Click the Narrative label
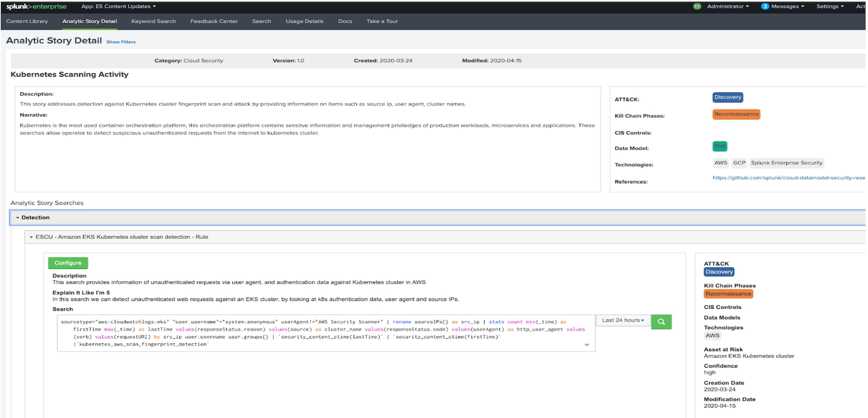The height and width of the screenshot is (418, 868). tap(33, 115)
